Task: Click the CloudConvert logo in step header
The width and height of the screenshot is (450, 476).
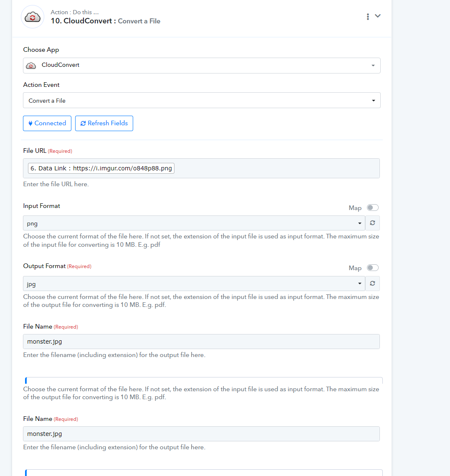Action: click(33, 17)
